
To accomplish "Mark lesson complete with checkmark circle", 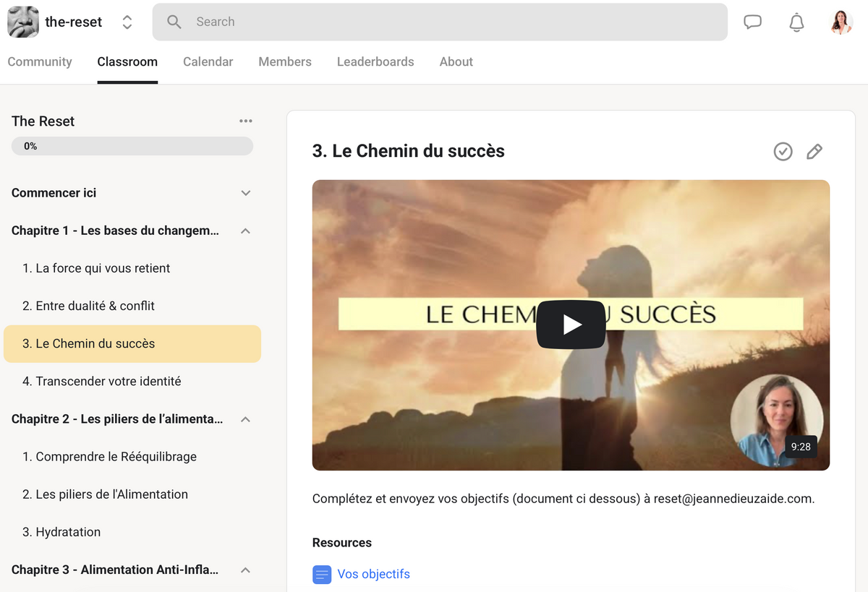I will tap(783, 151).
